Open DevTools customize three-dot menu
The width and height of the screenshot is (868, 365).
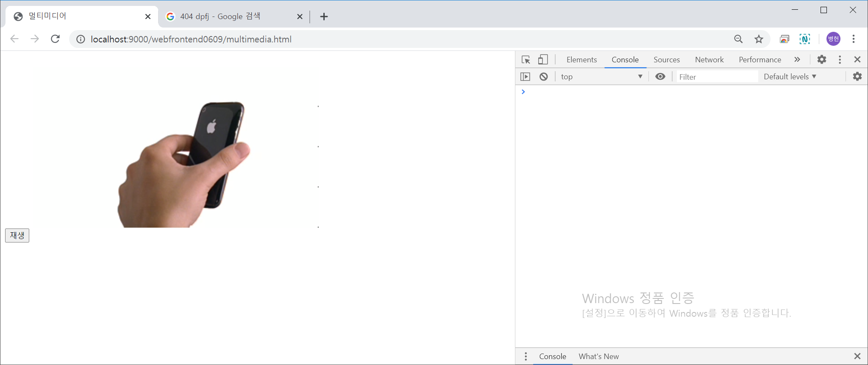(840, 59)
